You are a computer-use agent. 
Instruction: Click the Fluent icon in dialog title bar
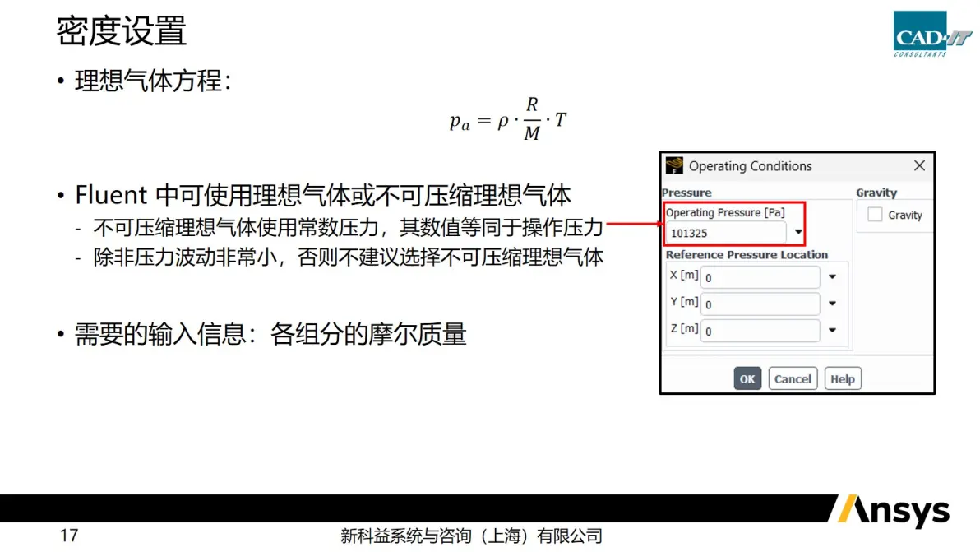(674, 165)
